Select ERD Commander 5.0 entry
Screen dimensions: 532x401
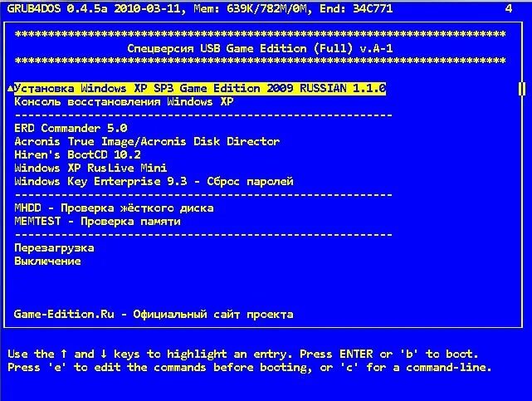[x=71, y=128]
